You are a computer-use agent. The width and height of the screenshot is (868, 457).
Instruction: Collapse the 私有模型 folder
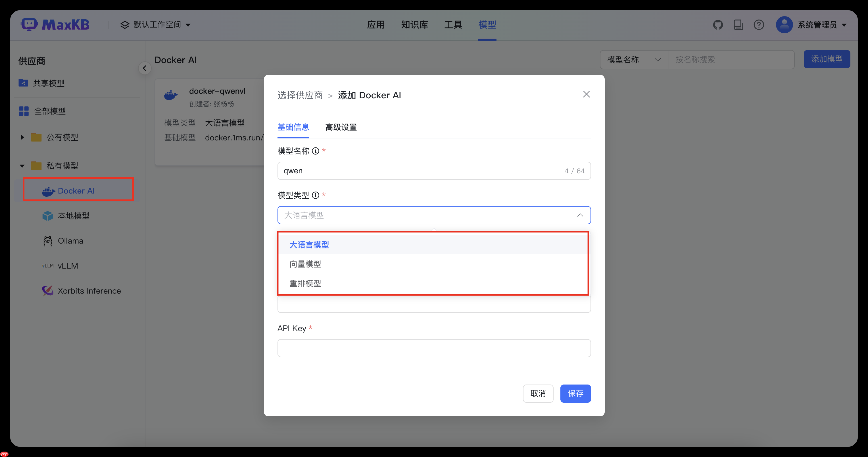coord(22,165)
